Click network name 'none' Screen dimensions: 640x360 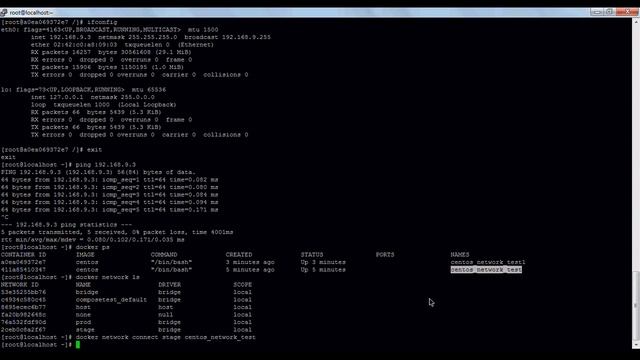(x=83, y=315)
